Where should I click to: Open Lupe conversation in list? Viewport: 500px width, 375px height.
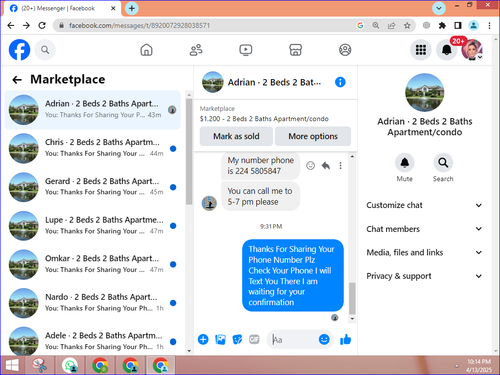(93, 226)
